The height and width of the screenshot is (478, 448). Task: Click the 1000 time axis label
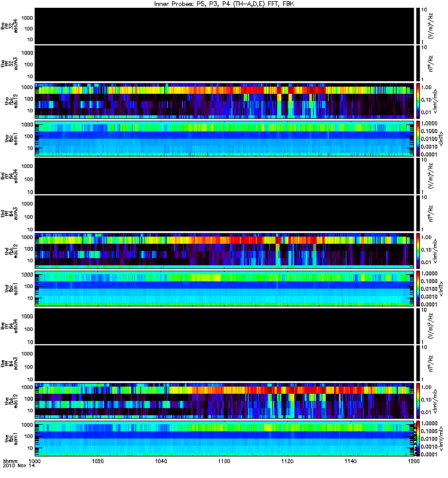(35, 461)
